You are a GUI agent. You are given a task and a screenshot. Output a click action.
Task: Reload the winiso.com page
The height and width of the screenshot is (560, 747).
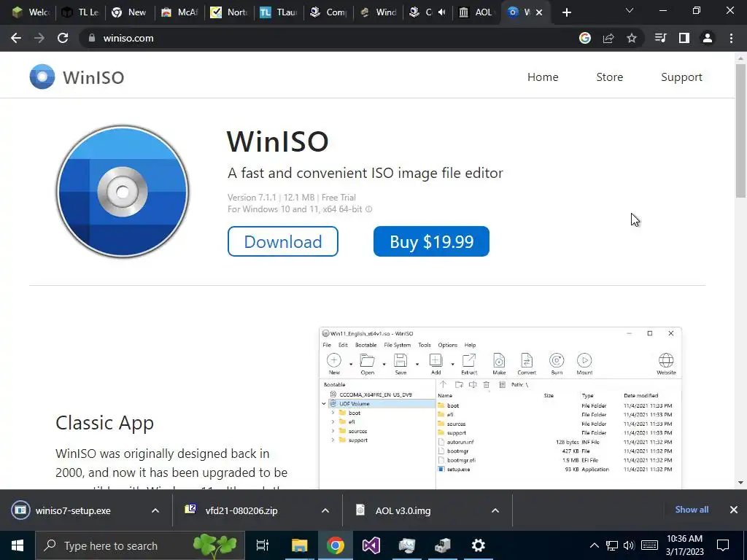63,38
